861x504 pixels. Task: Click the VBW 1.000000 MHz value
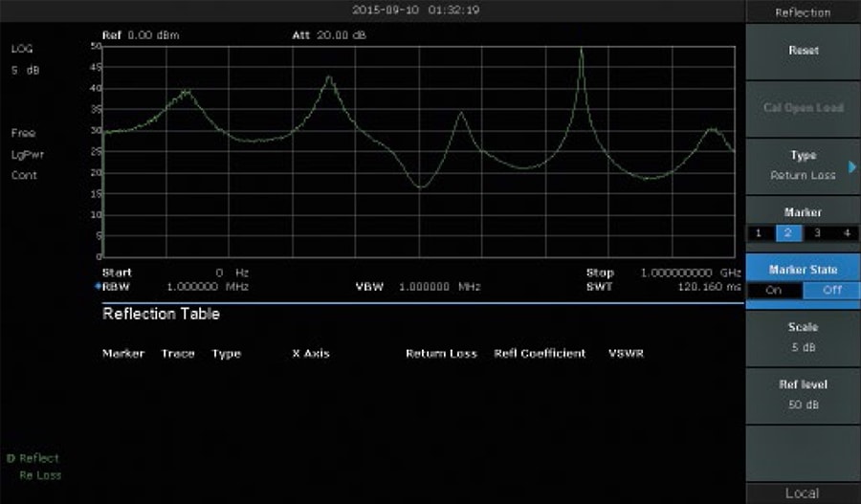[439, 287]
